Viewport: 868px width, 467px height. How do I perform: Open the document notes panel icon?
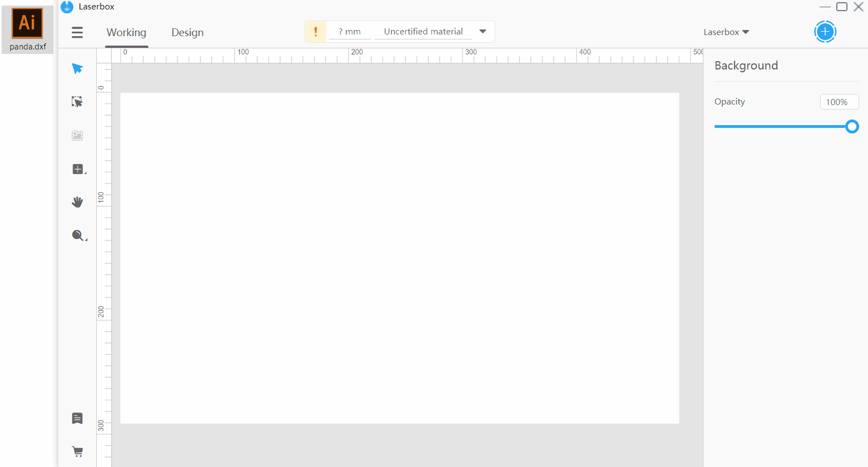tap(77, 418)
